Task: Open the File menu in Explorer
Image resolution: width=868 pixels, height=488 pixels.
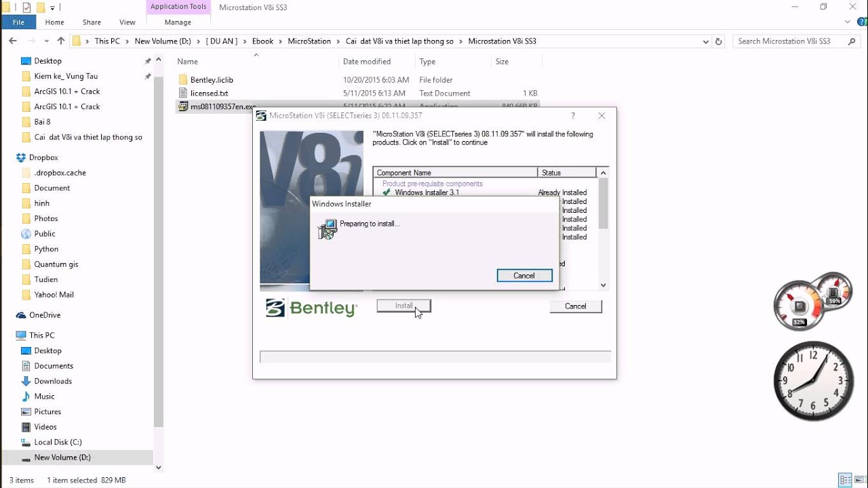Action: click(18, 22)
